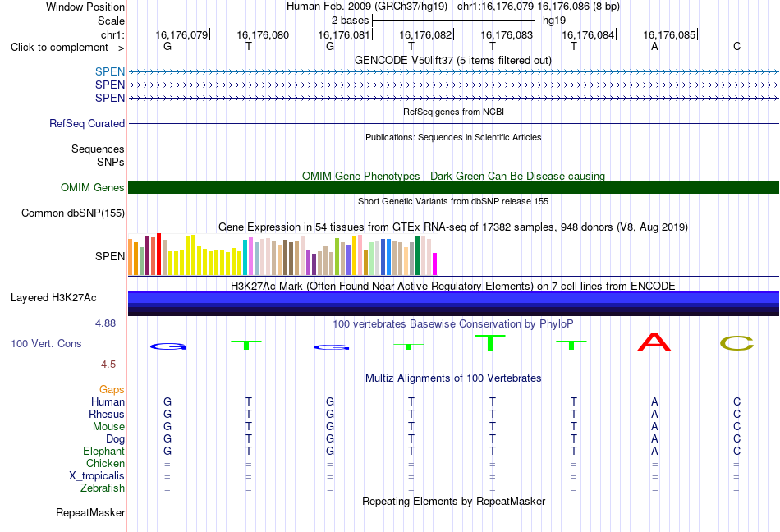Click Multiz Alignments of 100 Vertebrates title

pyautogui.click(x=453, y=378)
